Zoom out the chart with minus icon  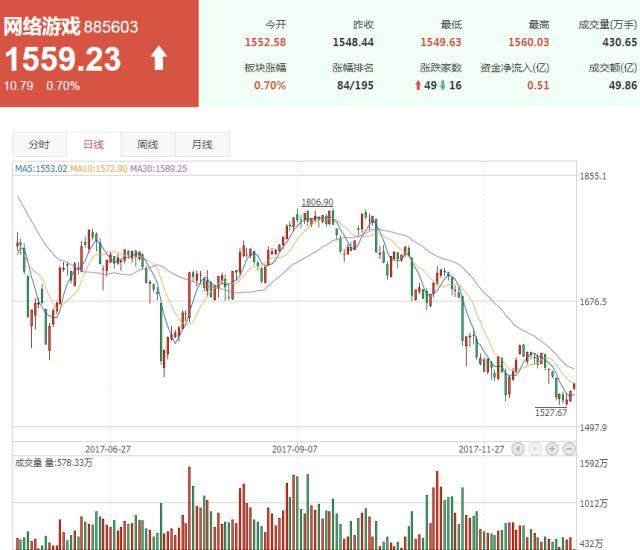(569, 449)
